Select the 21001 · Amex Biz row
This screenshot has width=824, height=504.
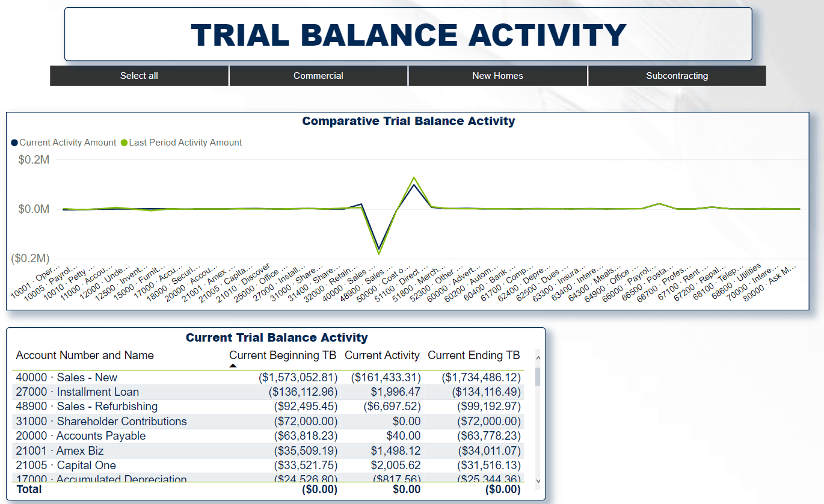tap(268, 451)
